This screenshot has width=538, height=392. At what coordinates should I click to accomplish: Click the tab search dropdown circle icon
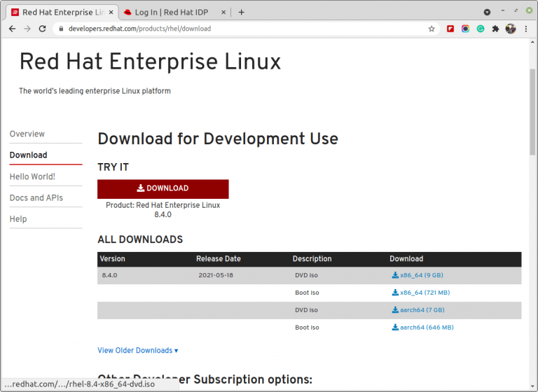click(x=487, y=12)
